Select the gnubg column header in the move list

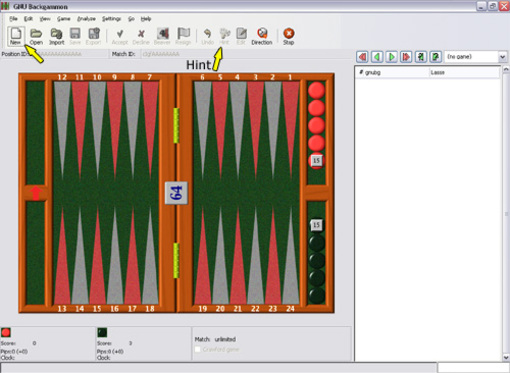392,72
